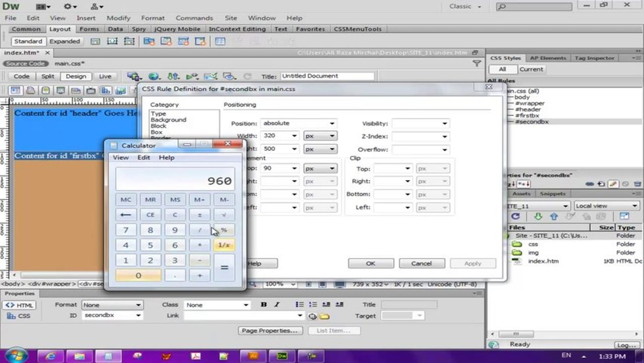Viewport: 644px width, 363px height.
Task: Toggle Split view
Action: 48,77
